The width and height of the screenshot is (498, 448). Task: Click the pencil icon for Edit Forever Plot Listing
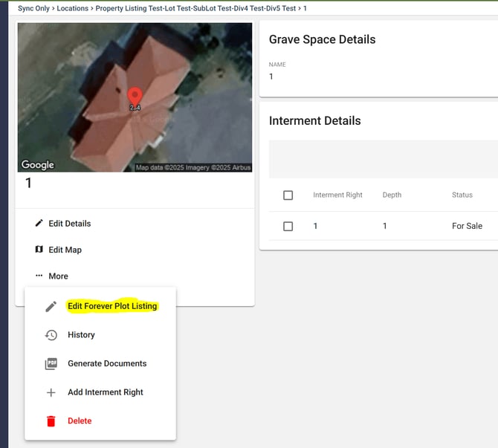[51, 306]
